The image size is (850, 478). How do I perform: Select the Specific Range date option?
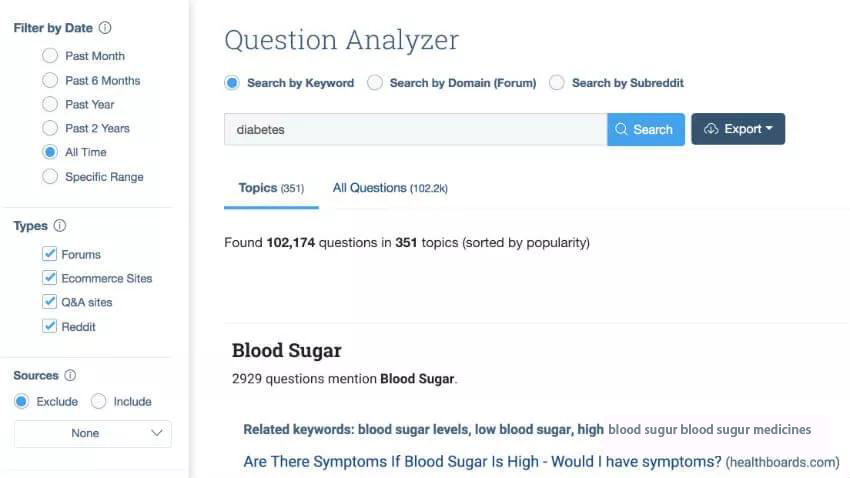pyautogui.click(x=50, y=177)
